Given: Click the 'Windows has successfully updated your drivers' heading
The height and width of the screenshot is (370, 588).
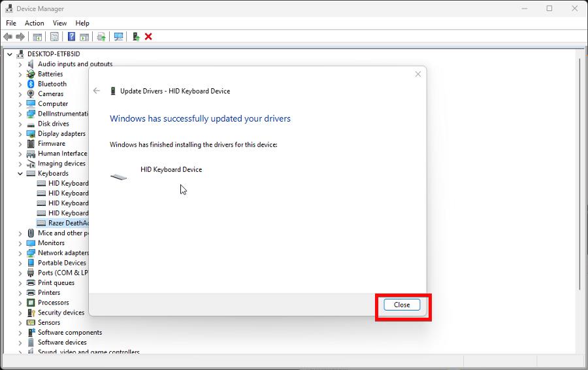Looking at the screenshot, I should pos(201,118).
